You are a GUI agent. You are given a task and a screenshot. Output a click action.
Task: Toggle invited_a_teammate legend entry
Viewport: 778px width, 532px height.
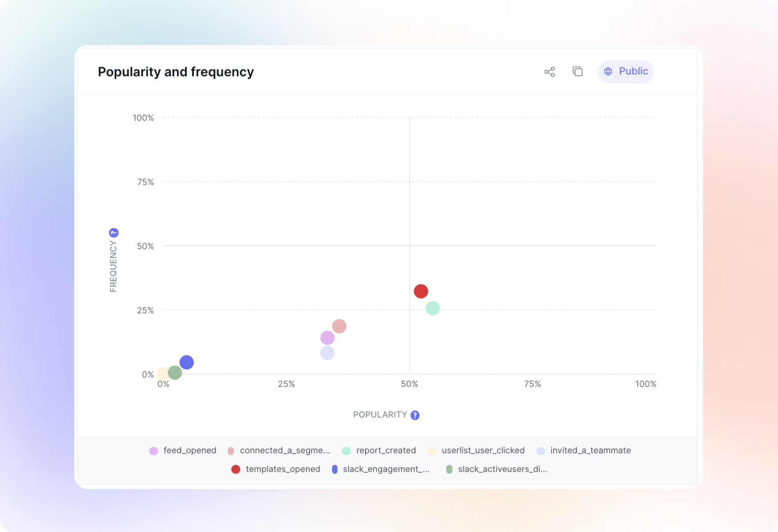584,450
